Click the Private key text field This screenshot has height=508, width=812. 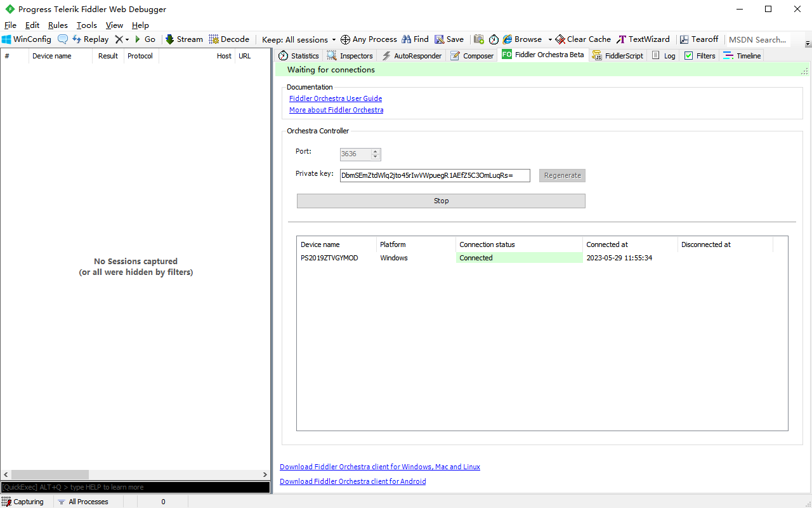pyautogui.click(x=435, y=175)
